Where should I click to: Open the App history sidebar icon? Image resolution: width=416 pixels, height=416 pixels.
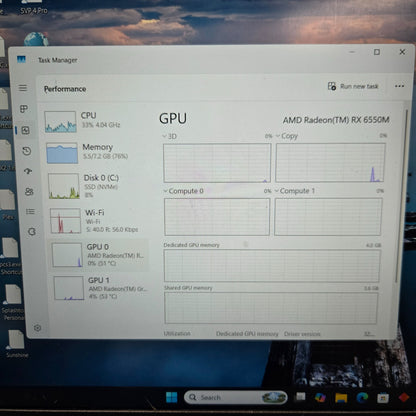click(27, 151)
